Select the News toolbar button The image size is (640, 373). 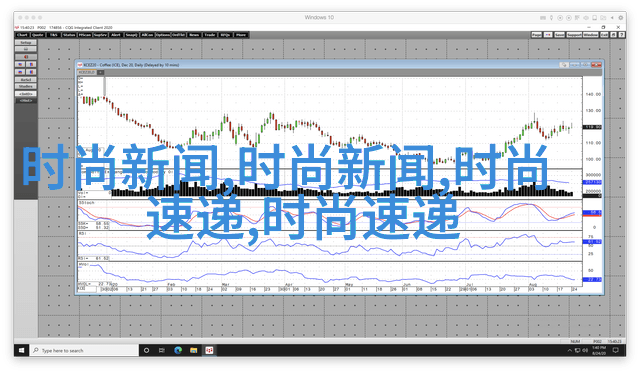click(x=194, y=35)
